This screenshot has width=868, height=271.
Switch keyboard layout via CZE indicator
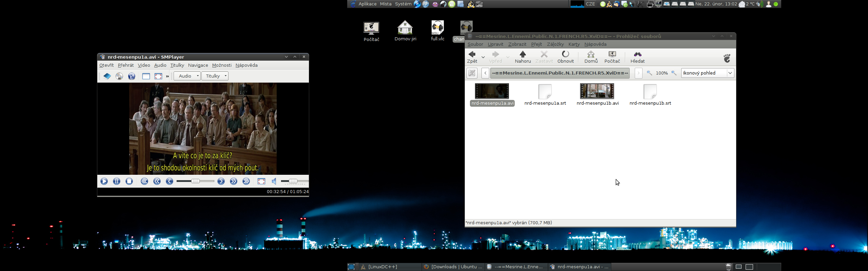(x=591, y=4)
